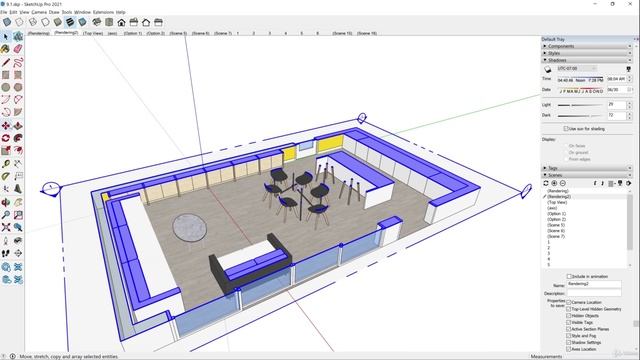Screen dimensions: 640x360
Task: Choose the Walk footprints tool
Action: (6, 253)
